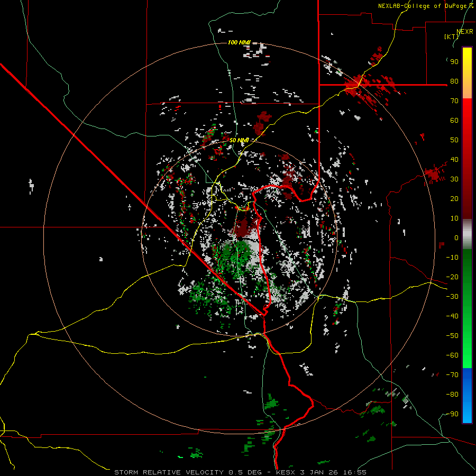Click the KT units label above the scale
476x476 pixels.
(x=452, y=36)
